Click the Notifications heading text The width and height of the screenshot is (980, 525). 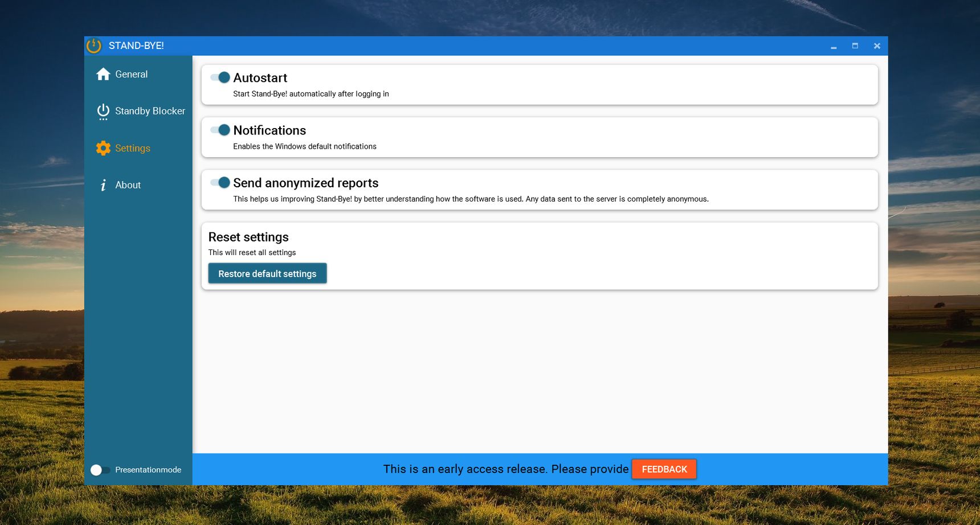coord(269,130)
